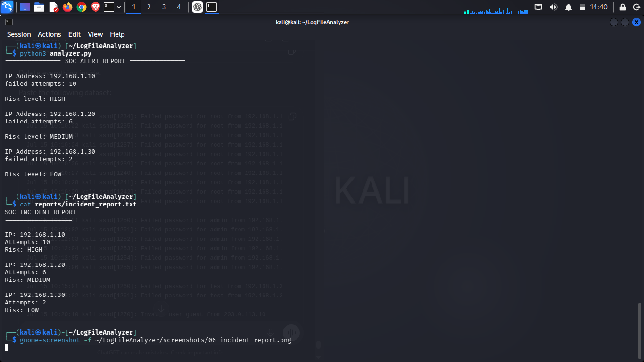Viewport: 644px width, 362px height.
Task: Open the Edit menu
Action: point(74,34)
